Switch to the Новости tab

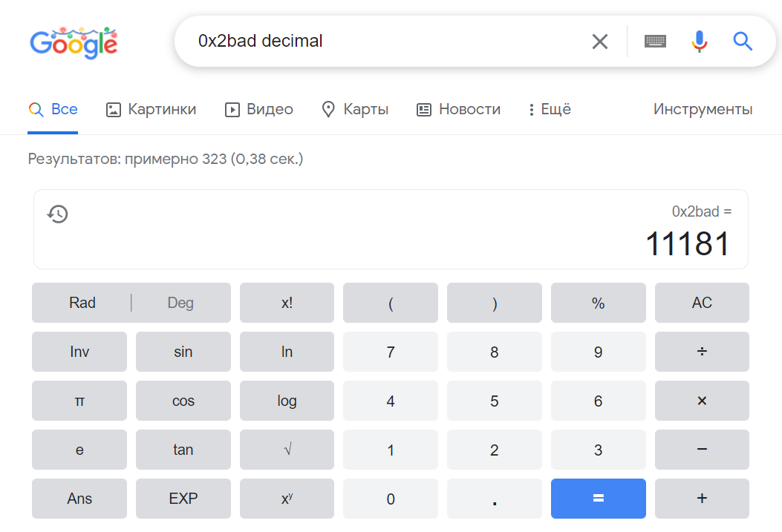(x=459, y=110)
